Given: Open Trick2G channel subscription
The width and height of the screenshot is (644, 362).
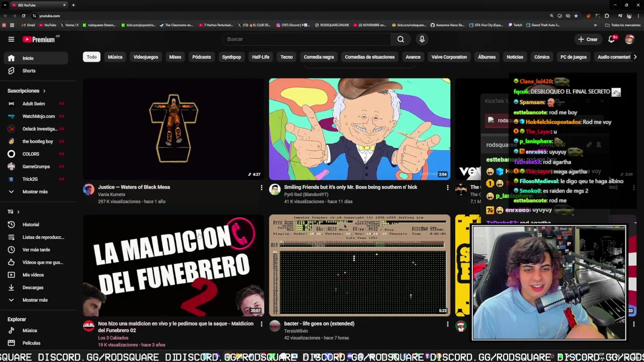Looking at the screenshot, I should (x=35, y=179).
